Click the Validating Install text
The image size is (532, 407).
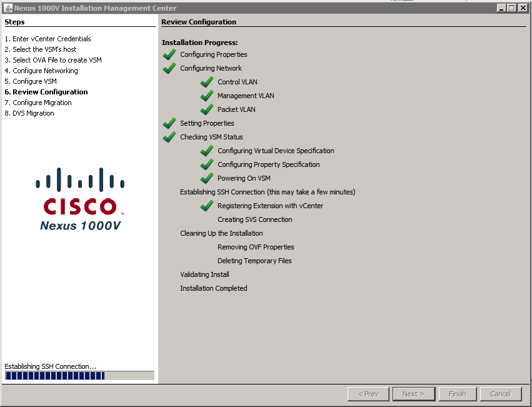tap(204, 274)
